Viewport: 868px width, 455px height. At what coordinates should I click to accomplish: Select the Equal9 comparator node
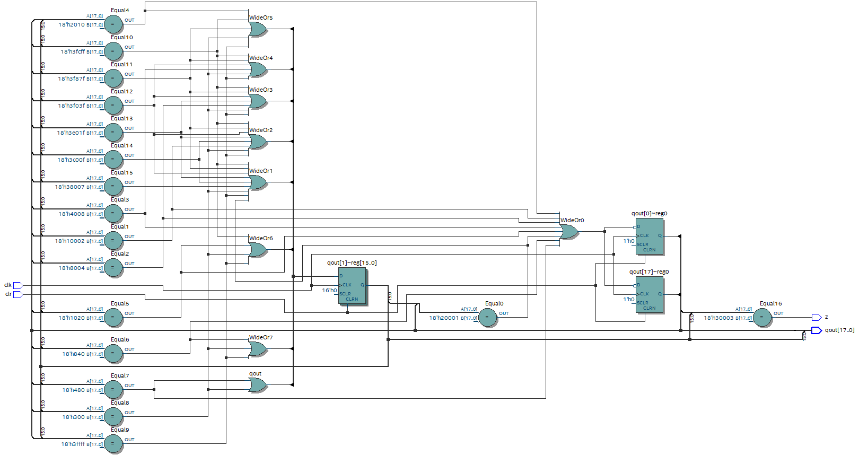pos(113,444)
